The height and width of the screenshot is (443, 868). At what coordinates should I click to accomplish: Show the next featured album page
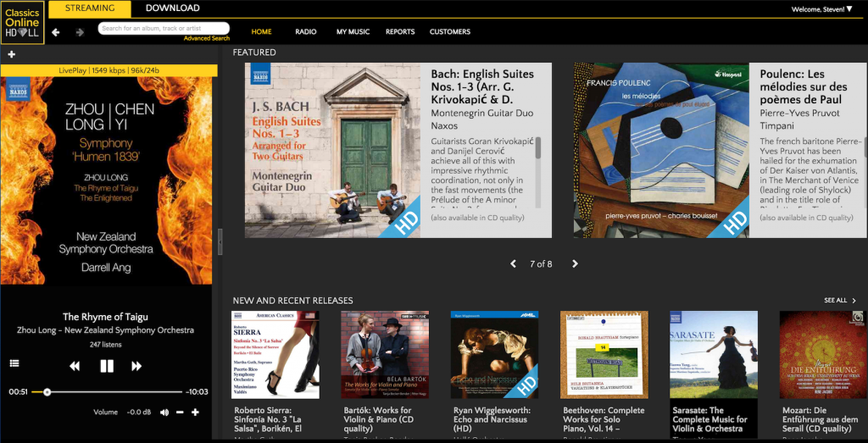tap(575, 263)
